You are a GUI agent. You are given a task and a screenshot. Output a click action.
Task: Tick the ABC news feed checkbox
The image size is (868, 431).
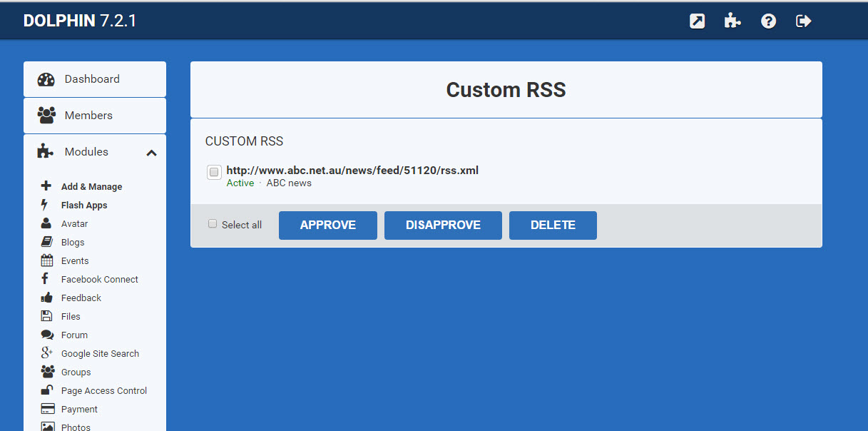pos(214,172)
